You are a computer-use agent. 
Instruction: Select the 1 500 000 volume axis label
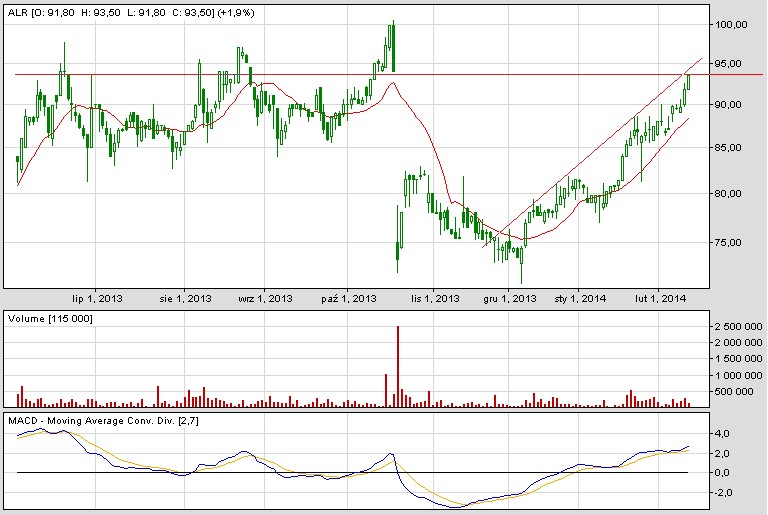point(739,359)
